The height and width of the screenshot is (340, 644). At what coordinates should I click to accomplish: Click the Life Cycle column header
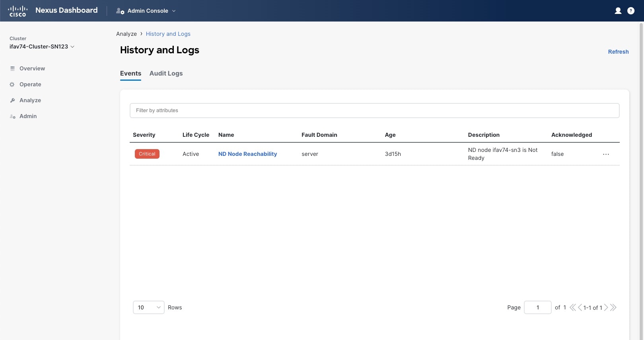click(x=196, y=135)
